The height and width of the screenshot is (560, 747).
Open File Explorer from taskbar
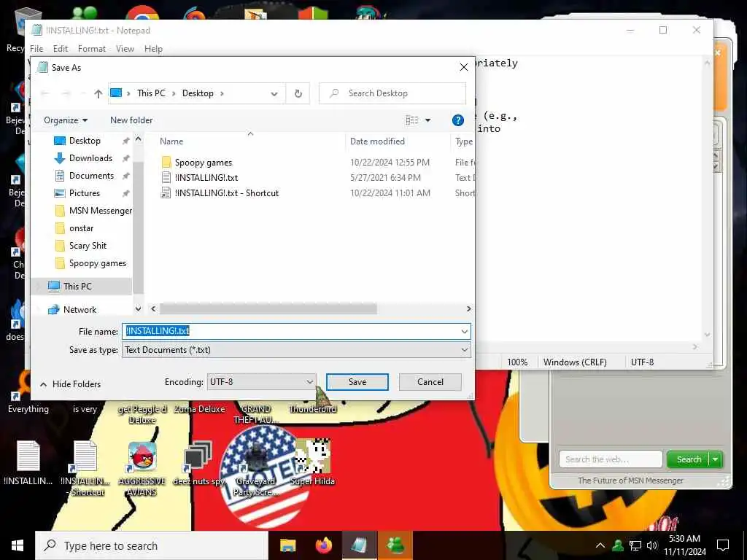[287, 545]
